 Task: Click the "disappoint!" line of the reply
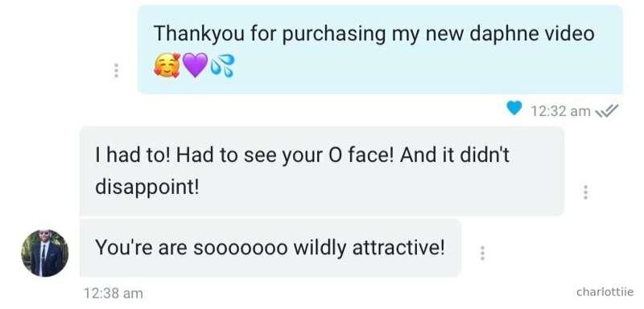(x=147, y=187)
